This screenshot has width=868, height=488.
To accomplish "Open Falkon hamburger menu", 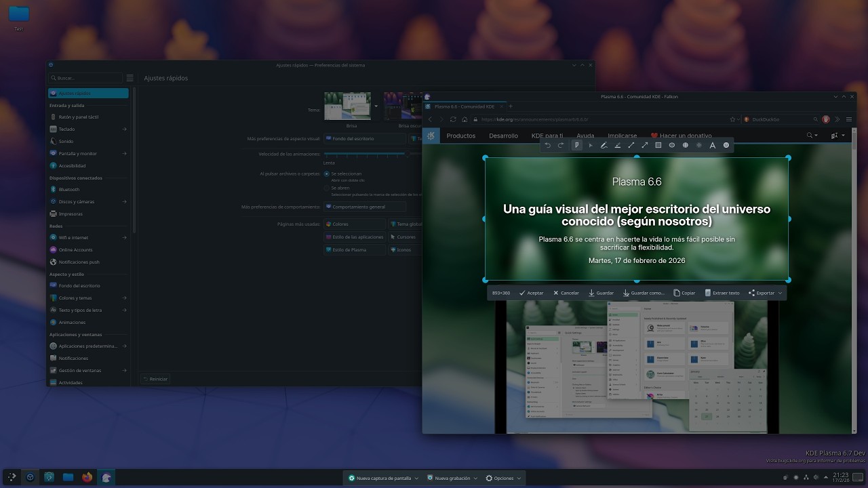I will click(x=849, y=119).
